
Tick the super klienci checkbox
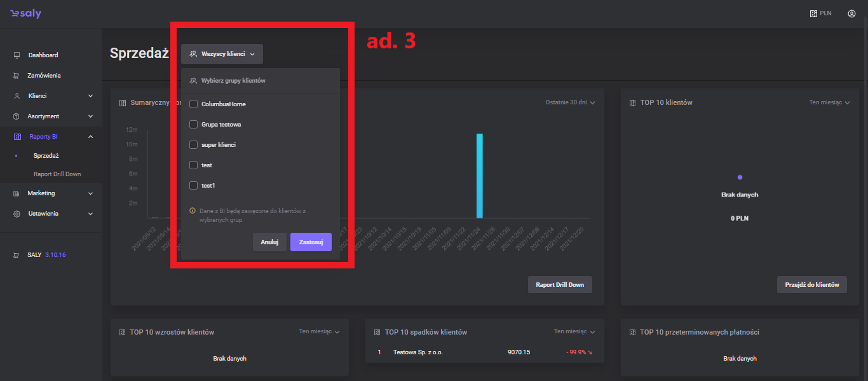pos(194,145)
